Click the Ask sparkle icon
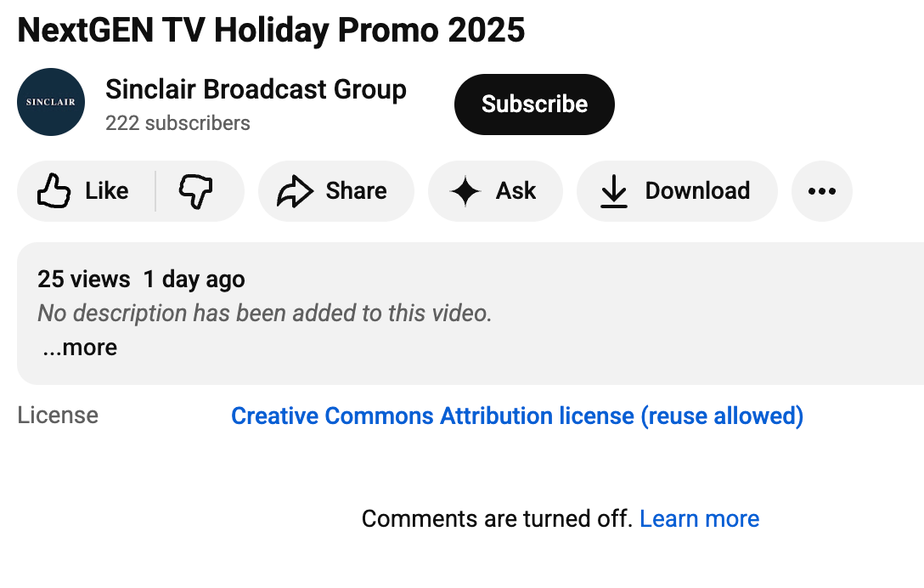The image size is (924, 588). pyautogui.click(x=465, y=191)
